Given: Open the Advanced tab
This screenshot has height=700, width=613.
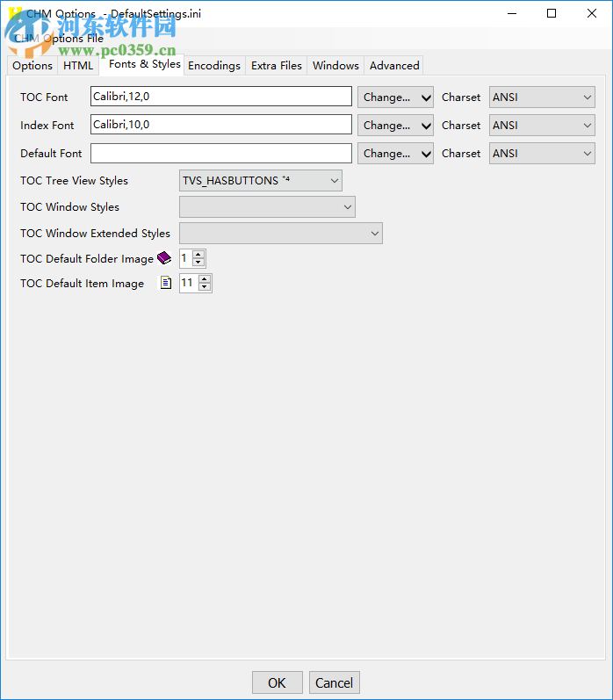Looking at the screenshot, I should (394, 66).
